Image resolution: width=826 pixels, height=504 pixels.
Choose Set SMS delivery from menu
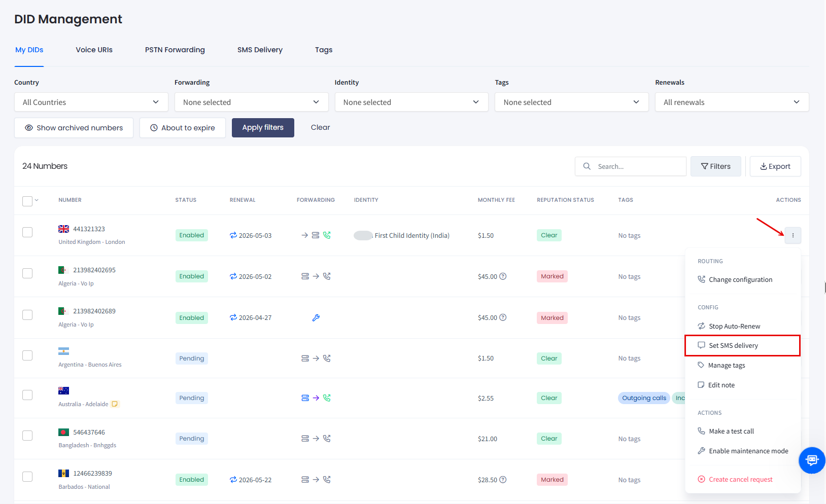[743, 345]
